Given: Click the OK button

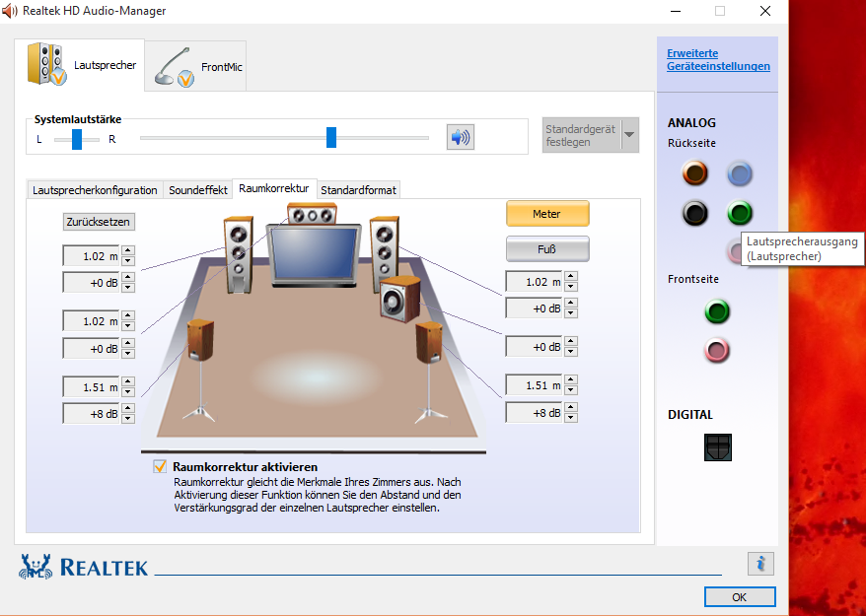Looking at the screenshot, I should [740, 597].
